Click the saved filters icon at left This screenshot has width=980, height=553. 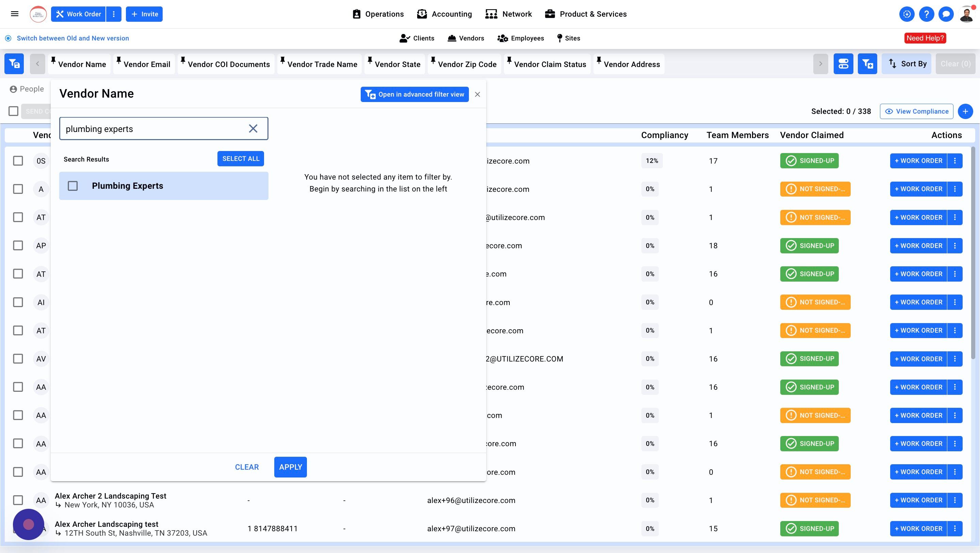pos(14,64)
